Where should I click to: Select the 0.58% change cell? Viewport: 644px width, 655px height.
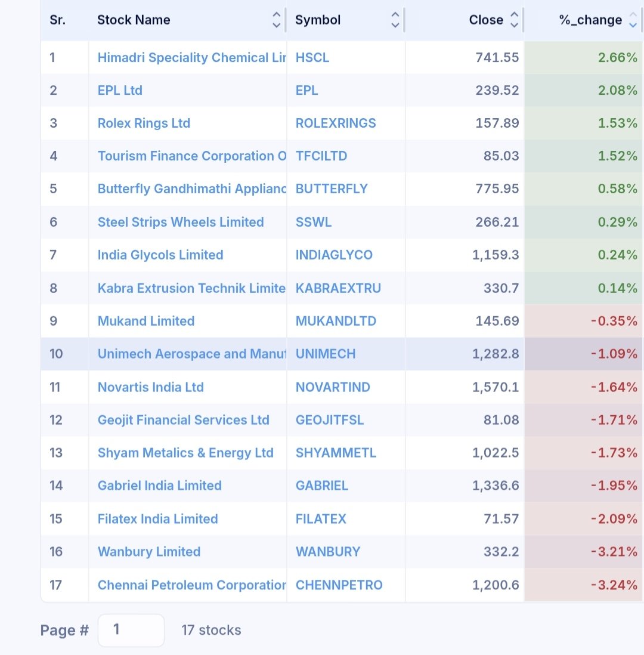tap(583, 189)
